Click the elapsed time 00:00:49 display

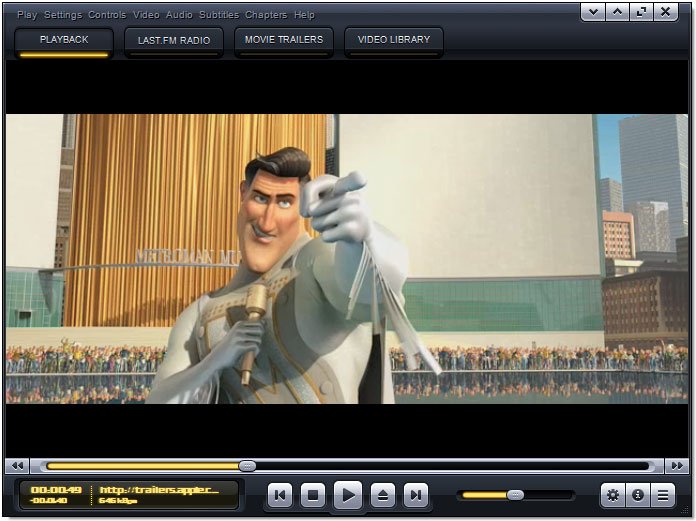click(x=56, y=489)
